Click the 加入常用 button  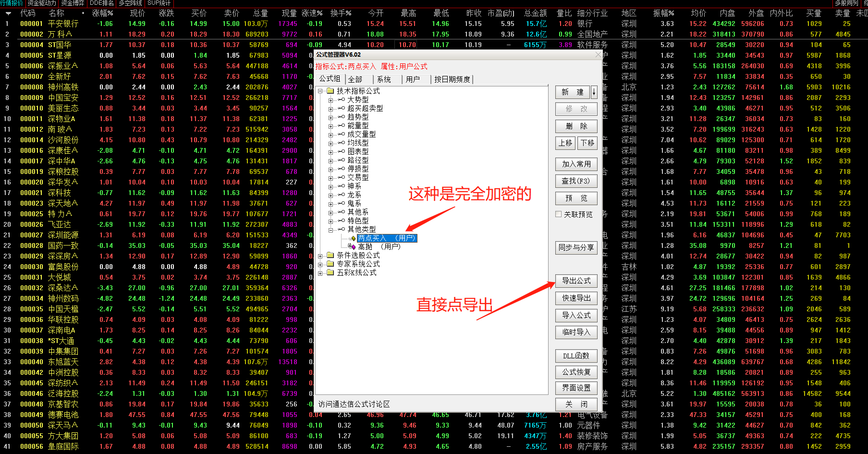click(576, 164)
